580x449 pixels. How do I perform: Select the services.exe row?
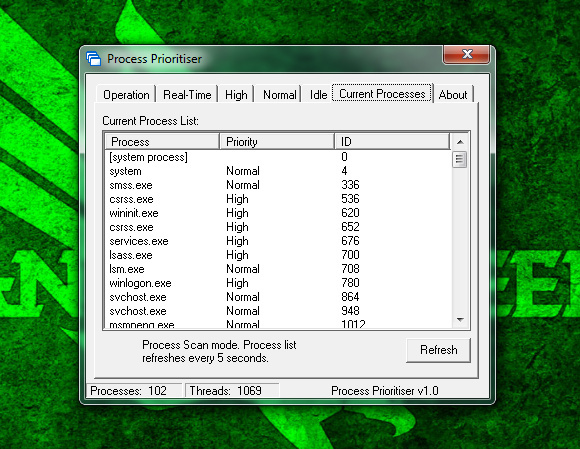click(278, 241)
